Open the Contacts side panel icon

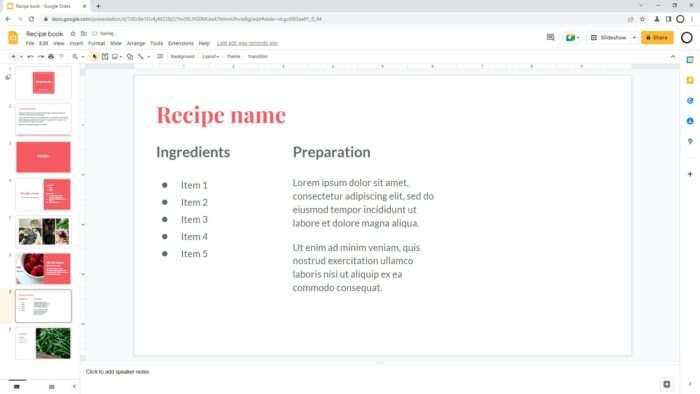click(690, 121)
